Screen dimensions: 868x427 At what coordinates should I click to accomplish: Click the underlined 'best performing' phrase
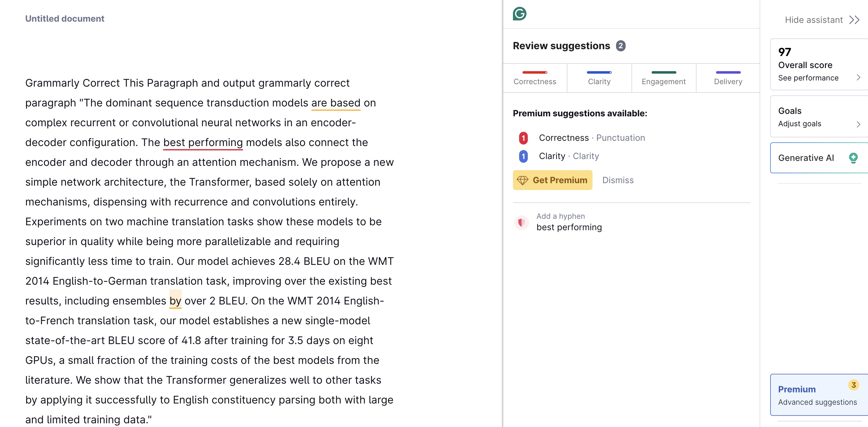(x=203, y=142)
